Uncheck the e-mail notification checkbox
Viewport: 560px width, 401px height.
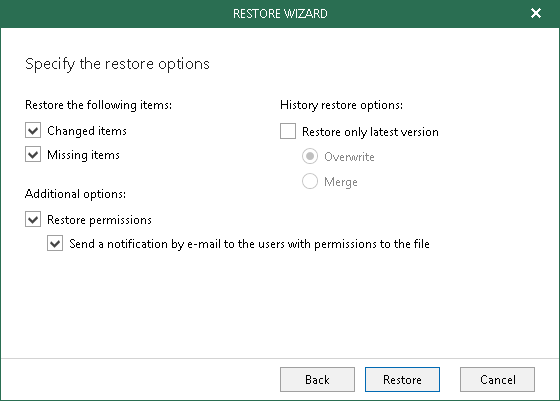coord(55,244)
